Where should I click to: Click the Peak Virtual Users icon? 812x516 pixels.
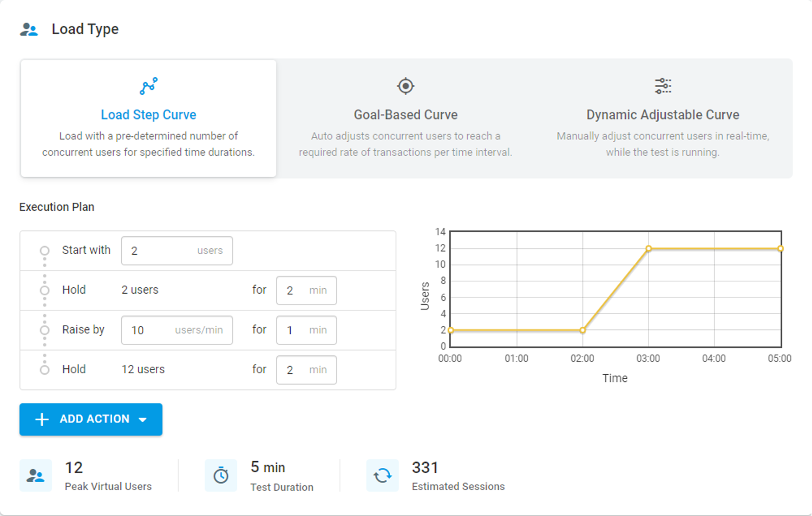36,475
